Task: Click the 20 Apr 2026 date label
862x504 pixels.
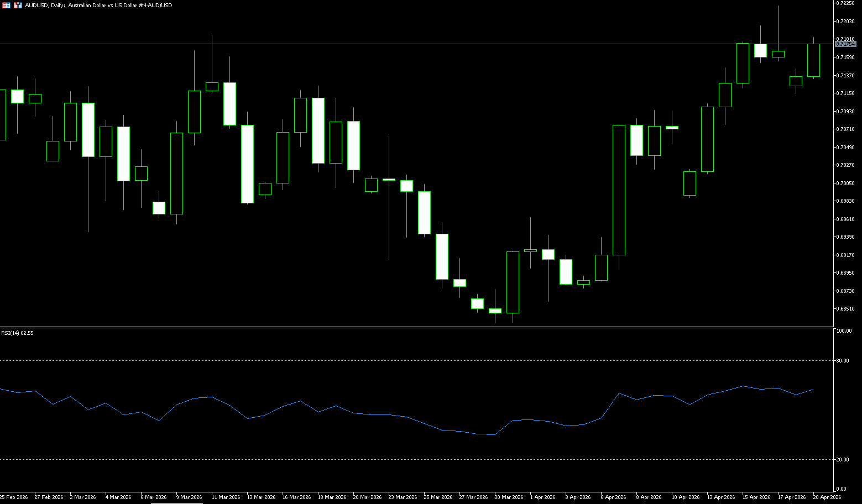Action: pos(827,497)
